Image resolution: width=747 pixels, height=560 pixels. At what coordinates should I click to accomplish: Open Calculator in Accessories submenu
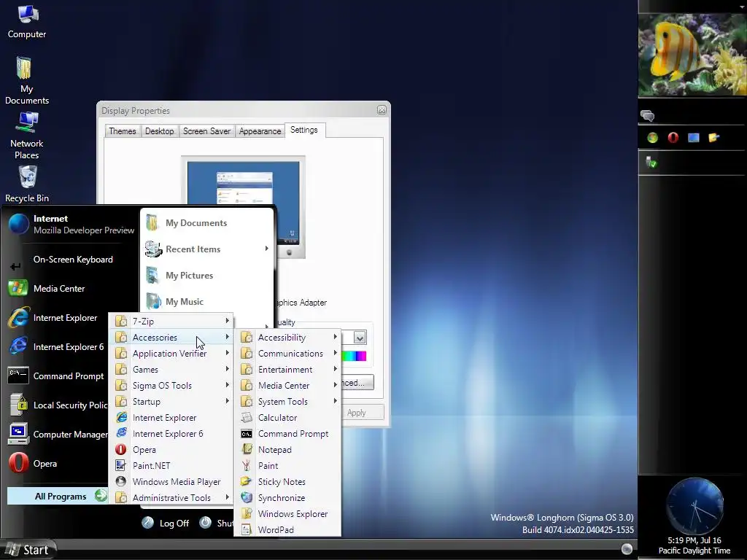pos(287,418)
